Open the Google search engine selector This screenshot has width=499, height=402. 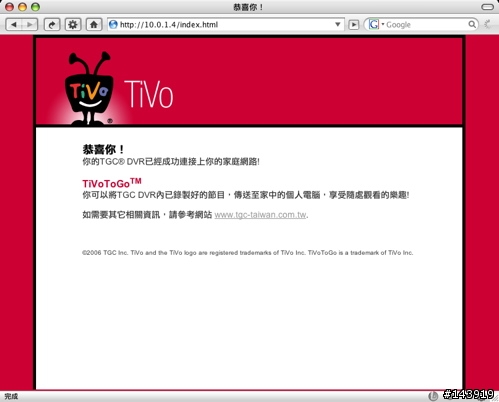pyautogui.click(x=376, y=25)
